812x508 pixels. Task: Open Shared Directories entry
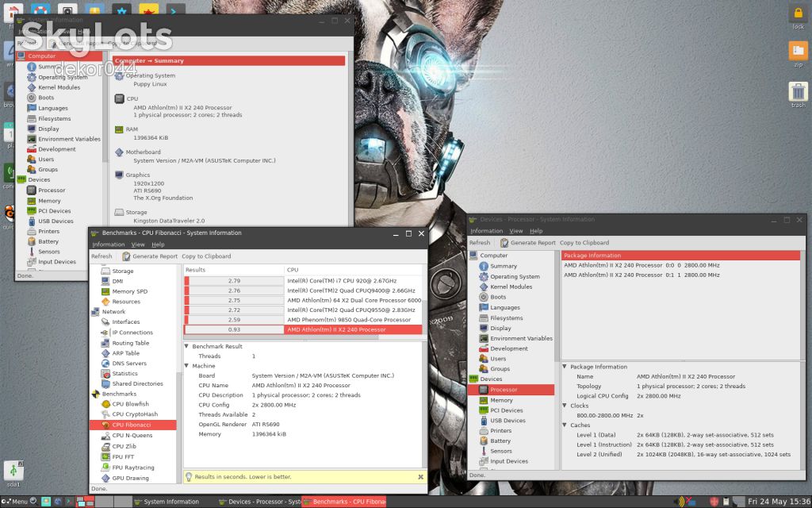coord(137,383)
